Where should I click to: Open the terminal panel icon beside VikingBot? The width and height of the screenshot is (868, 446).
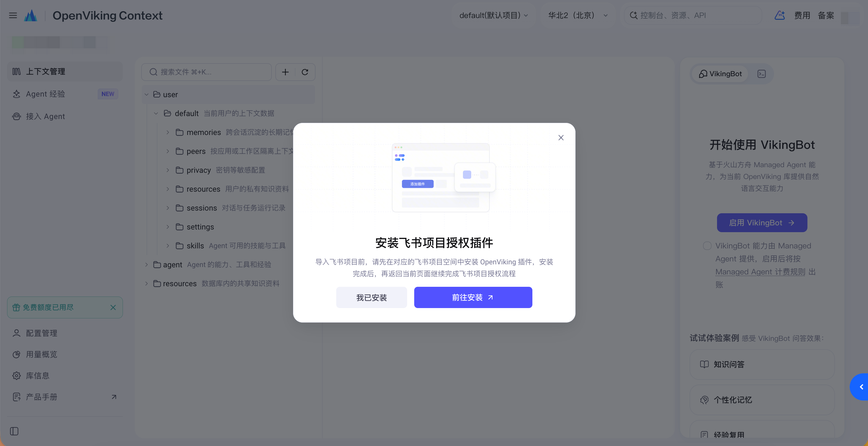pos(762,74)
